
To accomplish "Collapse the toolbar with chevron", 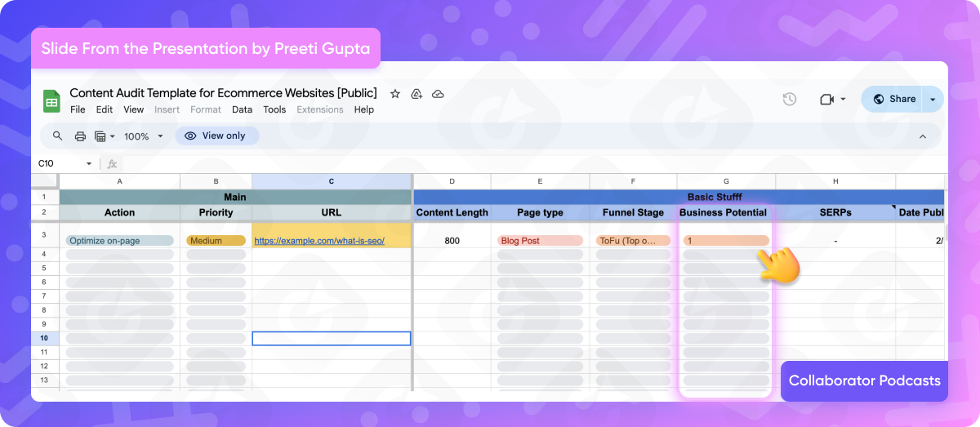I will (923, 136).
